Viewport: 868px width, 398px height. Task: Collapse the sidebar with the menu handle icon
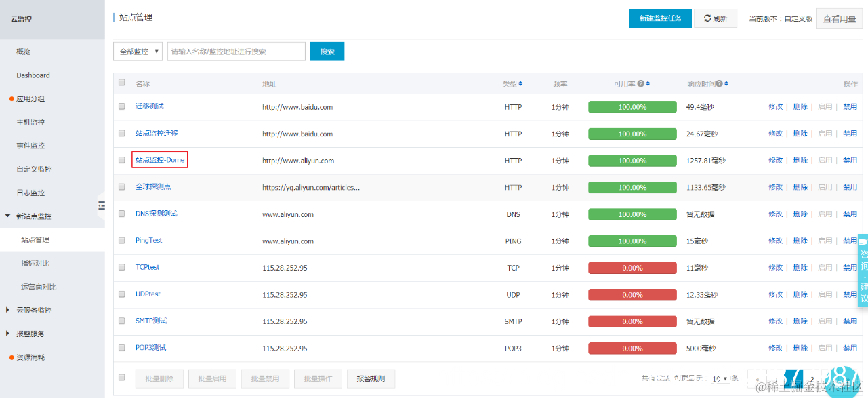coord(102,205)
